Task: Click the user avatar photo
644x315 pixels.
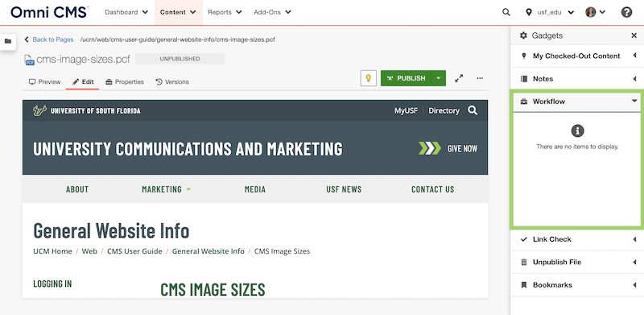Action: click(x=591, y=12)
